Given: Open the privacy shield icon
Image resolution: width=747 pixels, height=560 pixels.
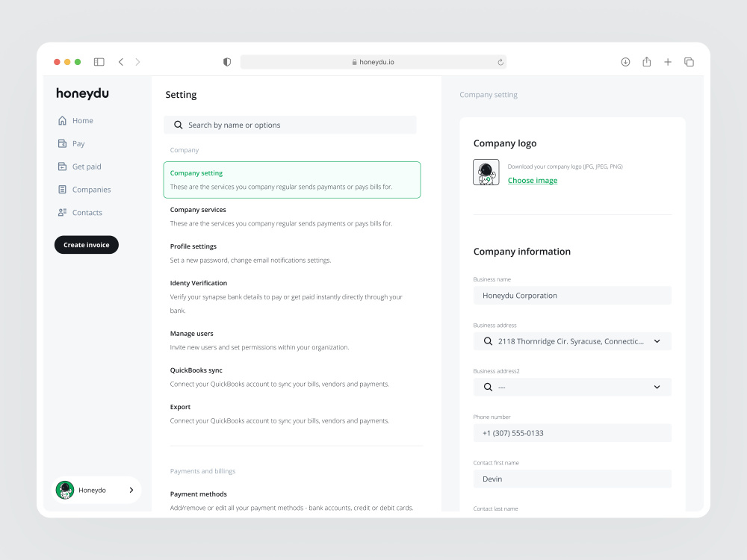Looking at the screenshot, I should [227, 62].
